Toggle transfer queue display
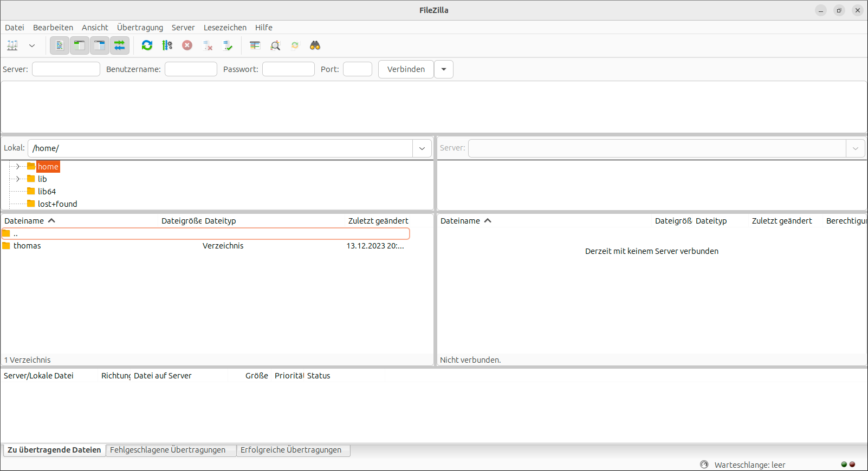The height and width of the screenshot is (471, 868). pos(120,45)
